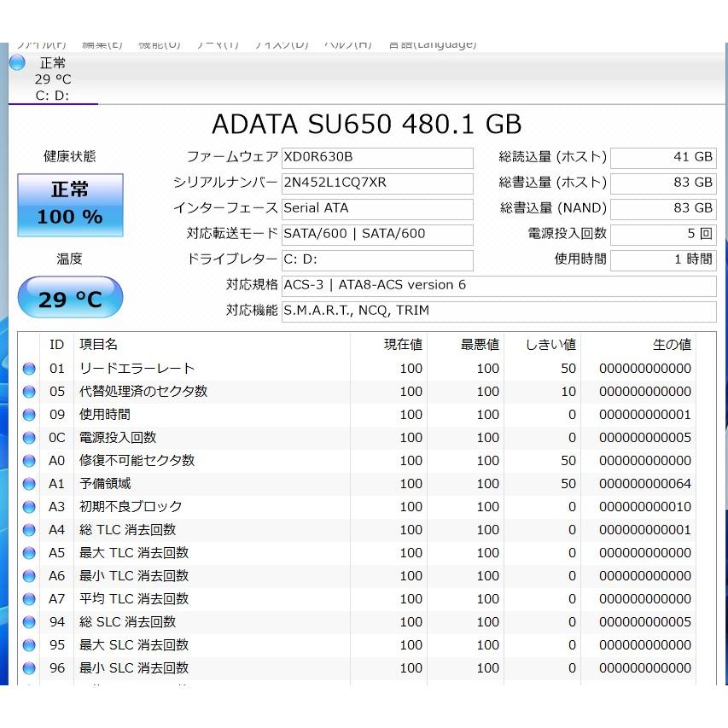Screen dimensions: 728x728
Task: Click the 最悪値 column header
Action: [466, 345]
